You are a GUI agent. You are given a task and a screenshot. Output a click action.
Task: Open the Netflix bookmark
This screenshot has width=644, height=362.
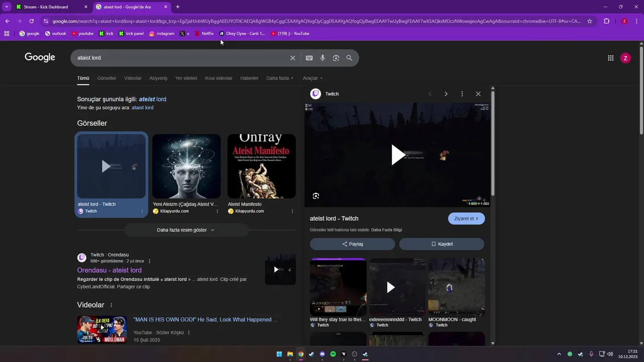click(204, 34)
